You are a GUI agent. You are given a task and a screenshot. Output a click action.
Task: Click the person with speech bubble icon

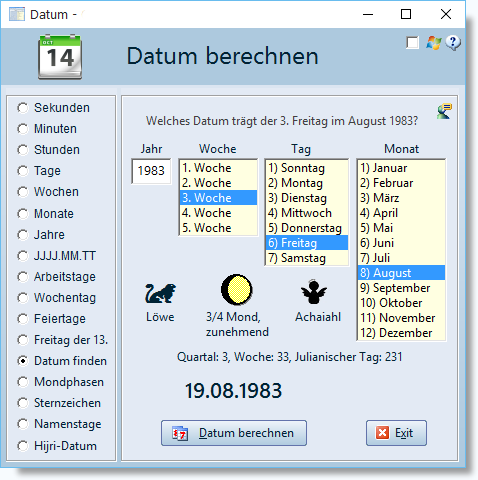(x=444, y=111)
